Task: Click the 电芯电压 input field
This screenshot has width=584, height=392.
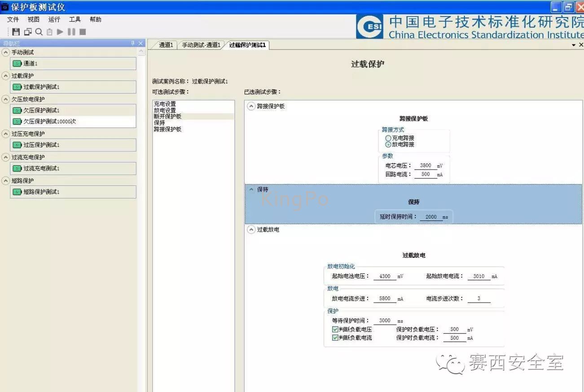Action: 426,166
